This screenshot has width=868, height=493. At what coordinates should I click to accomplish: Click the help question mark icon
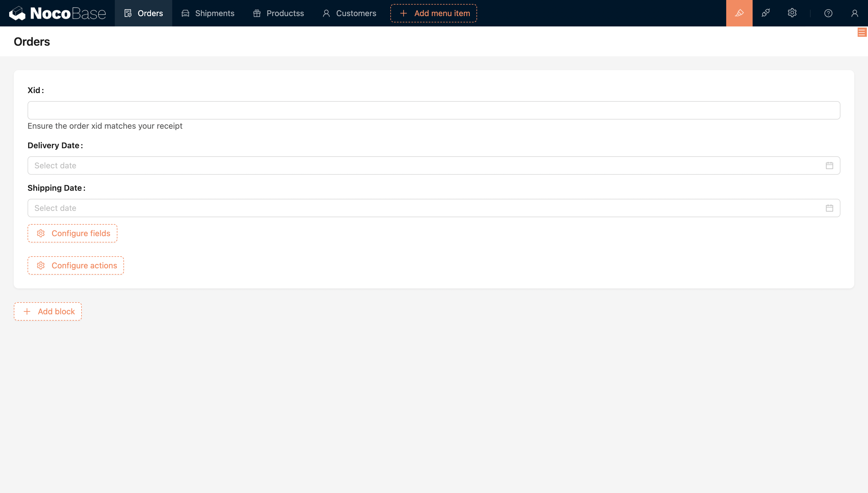[x=828, y=13]
